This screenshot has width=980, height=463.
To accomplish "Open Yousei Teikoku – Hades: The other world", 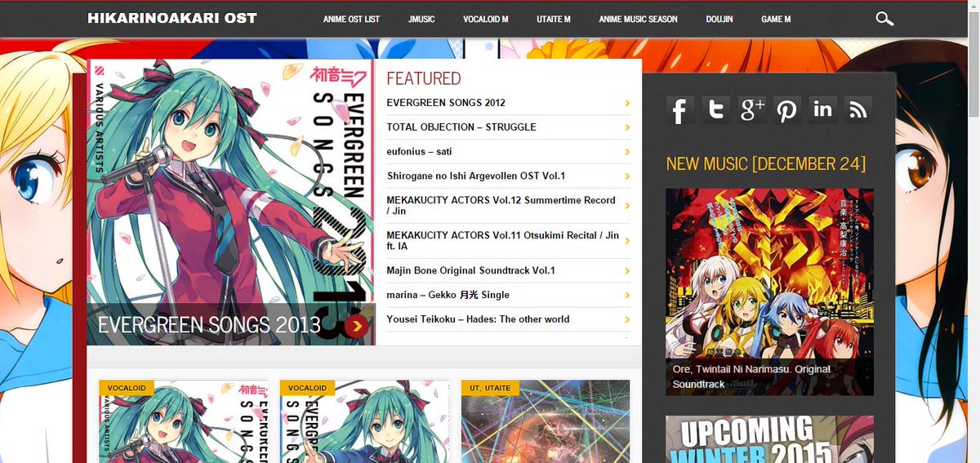I will click(478, 319).
